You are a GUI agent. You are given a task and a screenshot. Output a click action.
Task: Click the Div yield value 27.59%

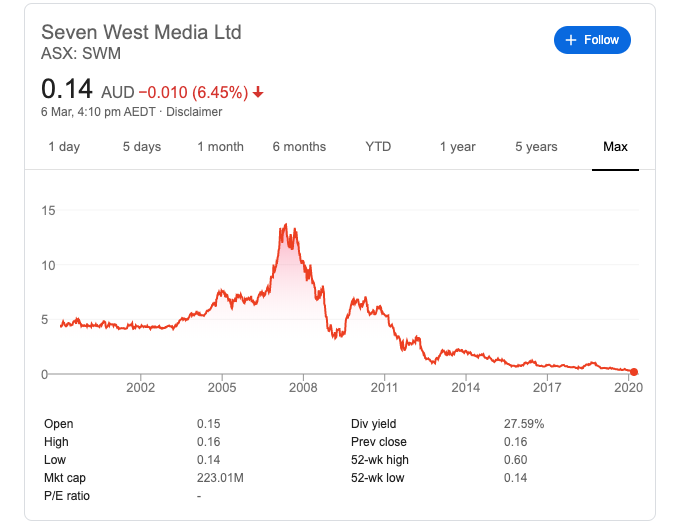coord(524,424)
